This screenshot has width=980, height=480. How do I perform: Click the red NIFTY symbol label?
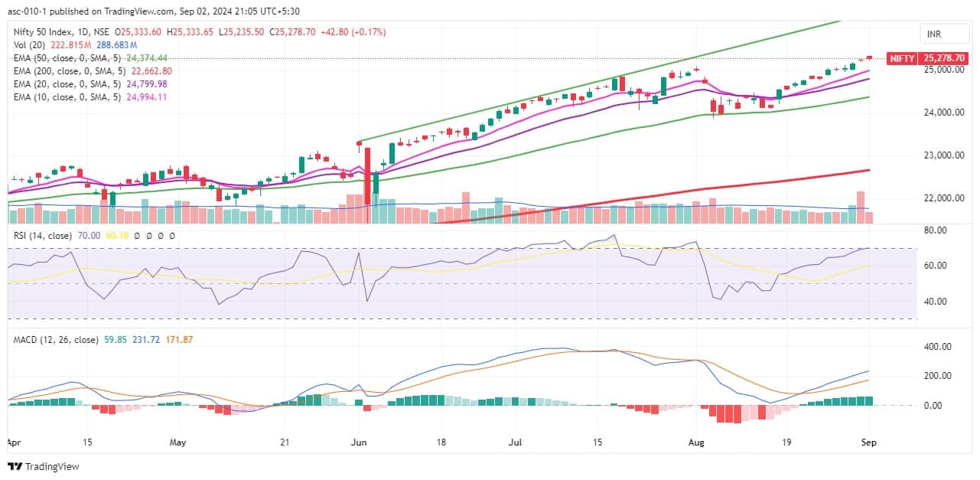tap(901, 58)
